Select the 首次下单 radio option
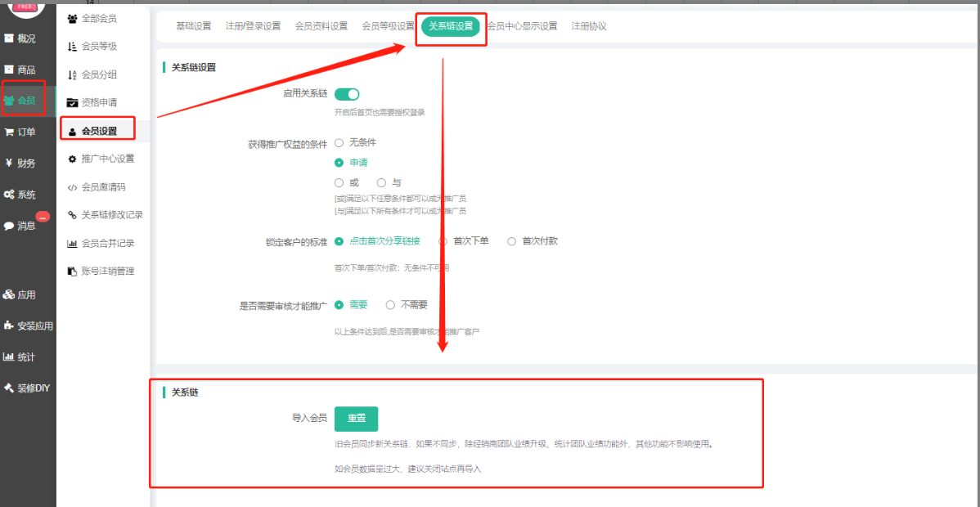 coord(443,241)
